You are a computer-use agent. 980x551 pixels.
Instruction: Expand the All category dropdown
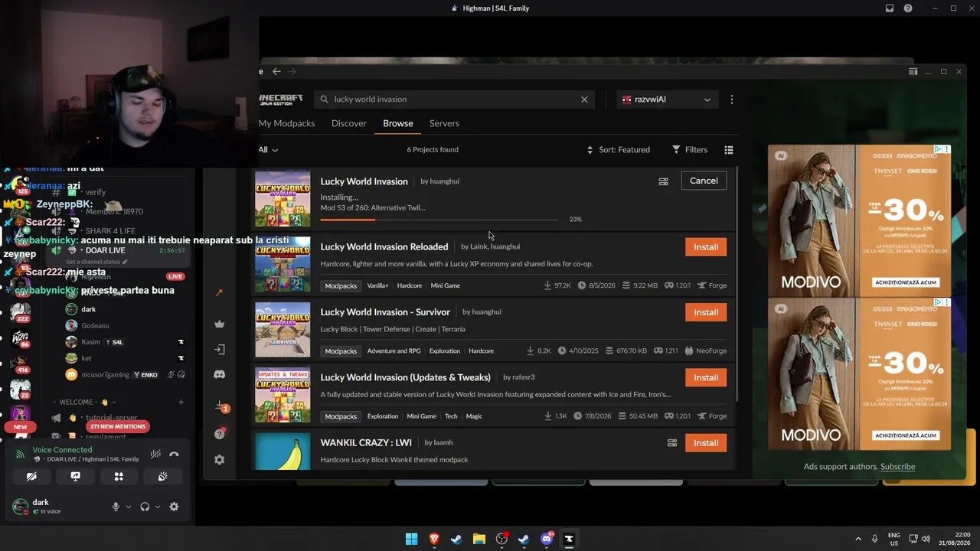coord(268,150)
